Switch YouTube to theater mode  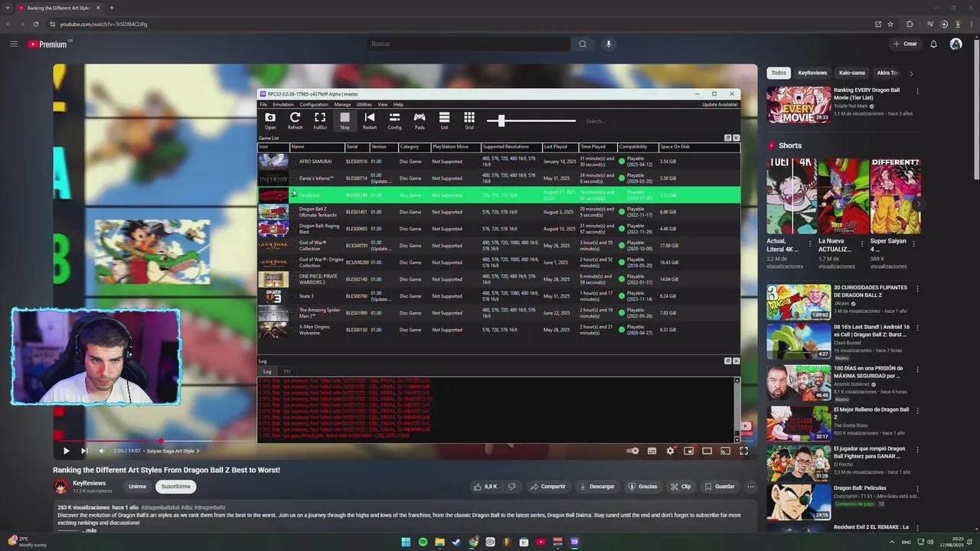click(x=707, y=451)
